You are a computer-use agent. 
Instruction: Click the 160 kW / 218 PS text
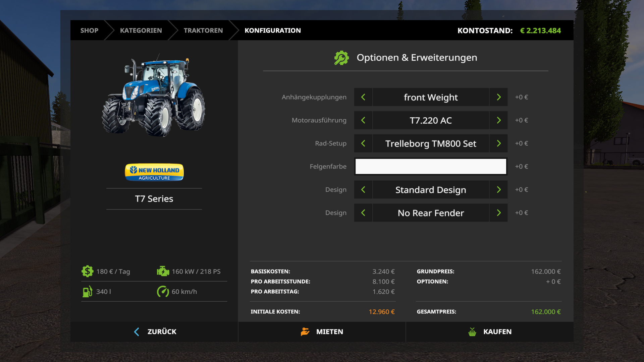196,271
